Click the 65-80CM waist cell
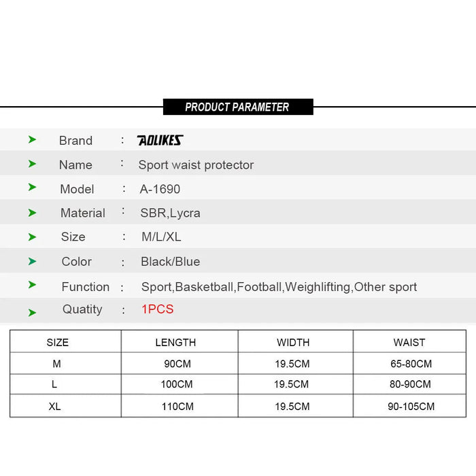Viewport: 476px width, 476px height. [x=411, y=364]
